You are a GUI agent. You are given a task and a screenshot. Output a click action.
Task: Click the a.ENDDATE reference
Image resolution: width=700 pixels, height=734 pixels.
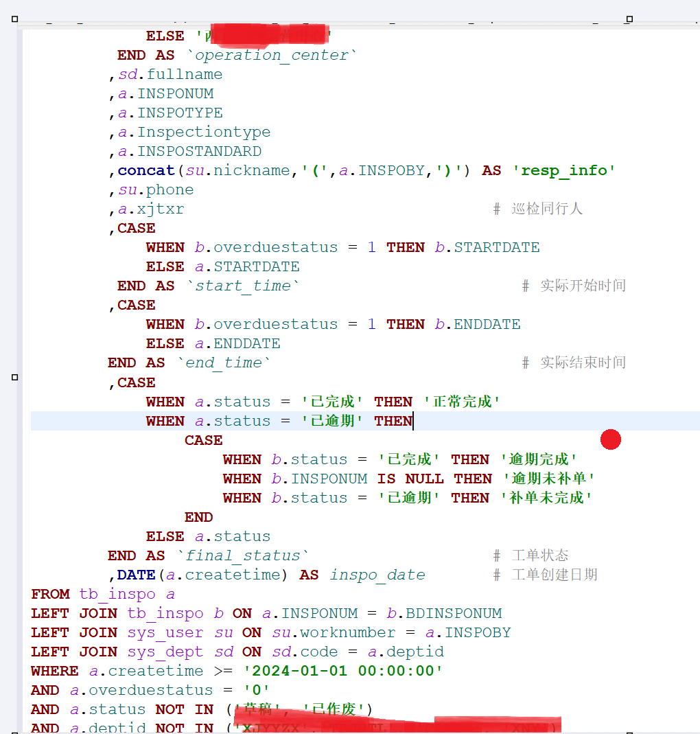(237, 343)
